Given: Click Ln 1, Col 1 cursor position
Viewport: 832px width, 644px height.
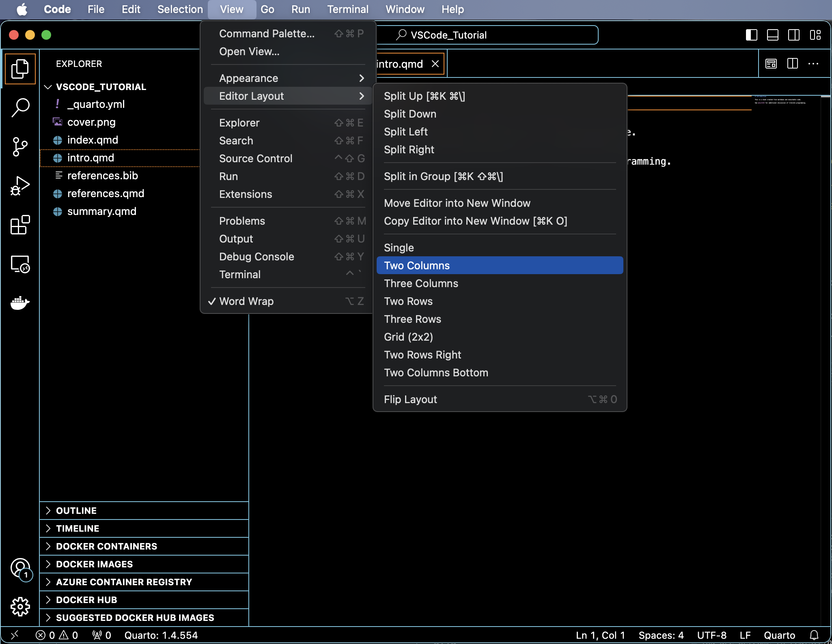Looking at the screenshot, I should (600, 635).
